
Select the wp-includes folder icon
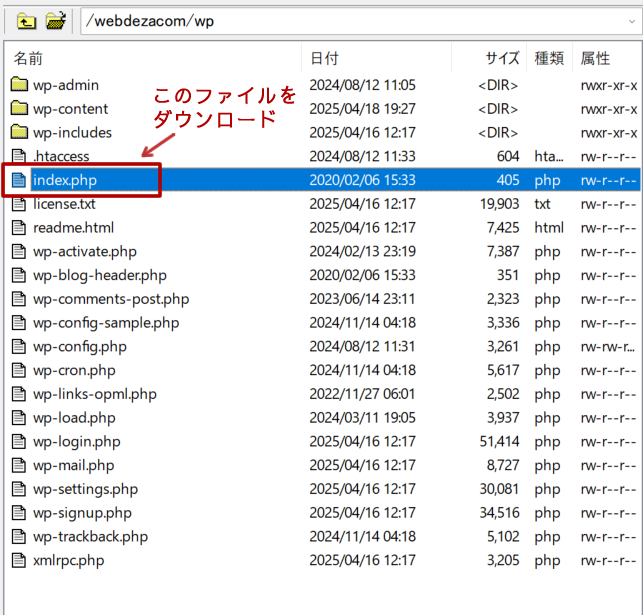[19, 132]
